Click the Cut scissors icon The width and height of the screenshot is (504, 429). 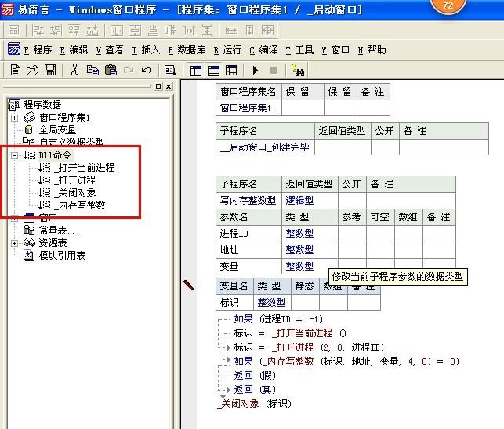click(x=74, y=70)
